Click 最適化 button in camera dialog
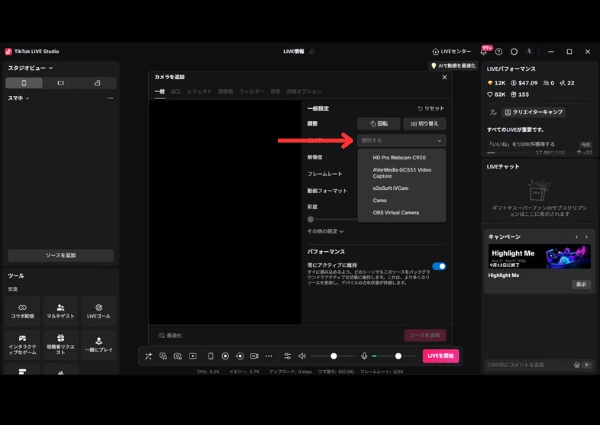 [170, 335]
